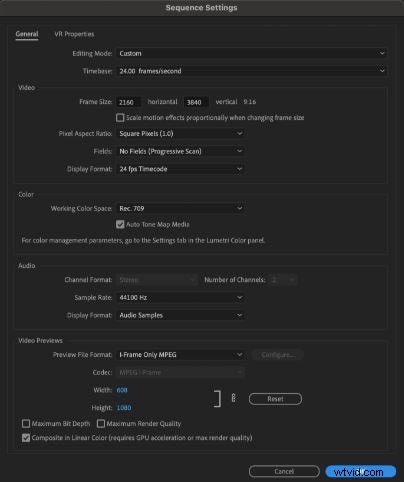Screen dimensions: 404x482
Task: Click the vertical frame size field 3840
Action: pyautogui.click(x=196, y=102)
